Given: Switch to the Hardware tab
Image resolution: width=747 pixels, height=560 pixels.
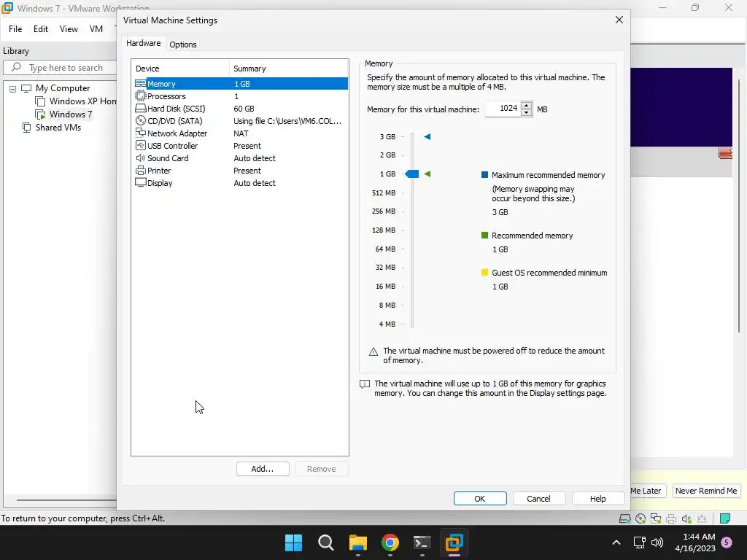Looking at the screenshot, I should coord(144,43).
